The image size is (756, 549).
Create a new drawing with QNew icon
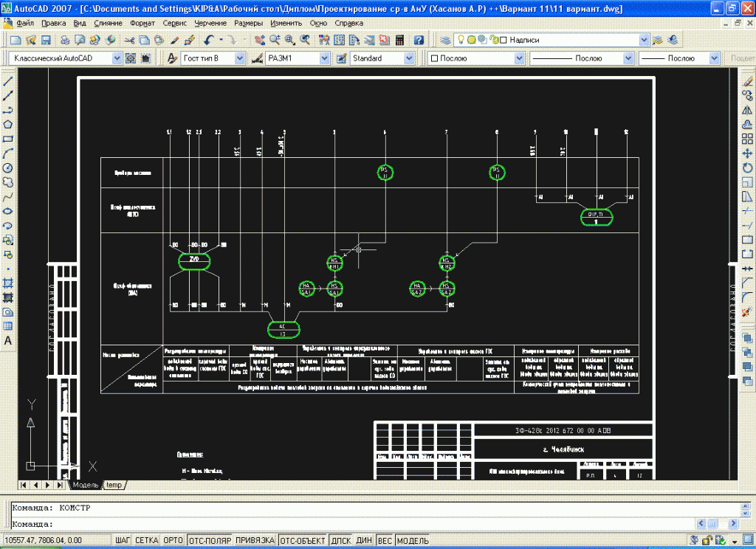coord(16,41)
